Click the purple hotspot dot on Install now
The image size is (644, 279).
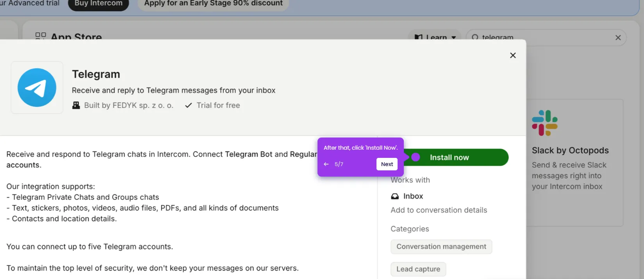coord(416,157)
